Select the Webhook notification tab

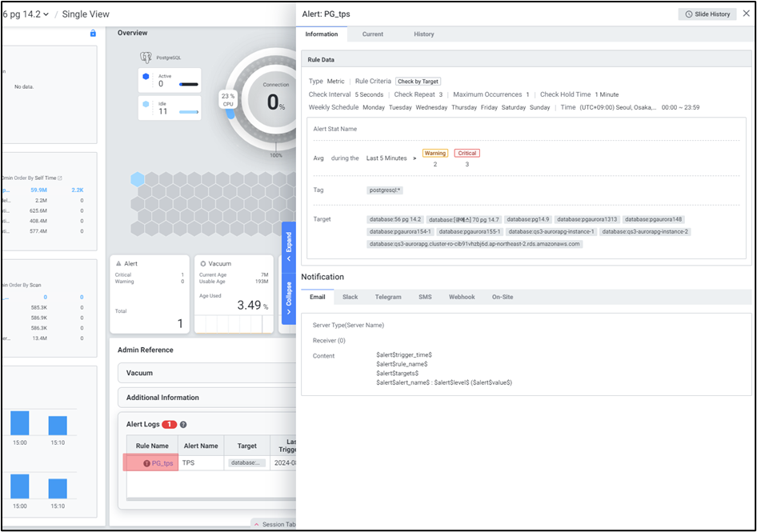[462, 297]
